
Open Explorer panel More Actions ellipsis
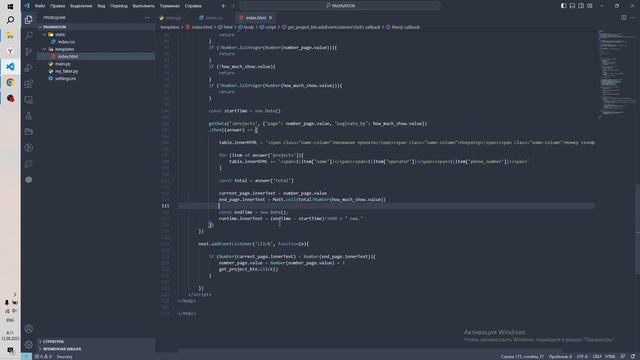(x=147, y=18)
